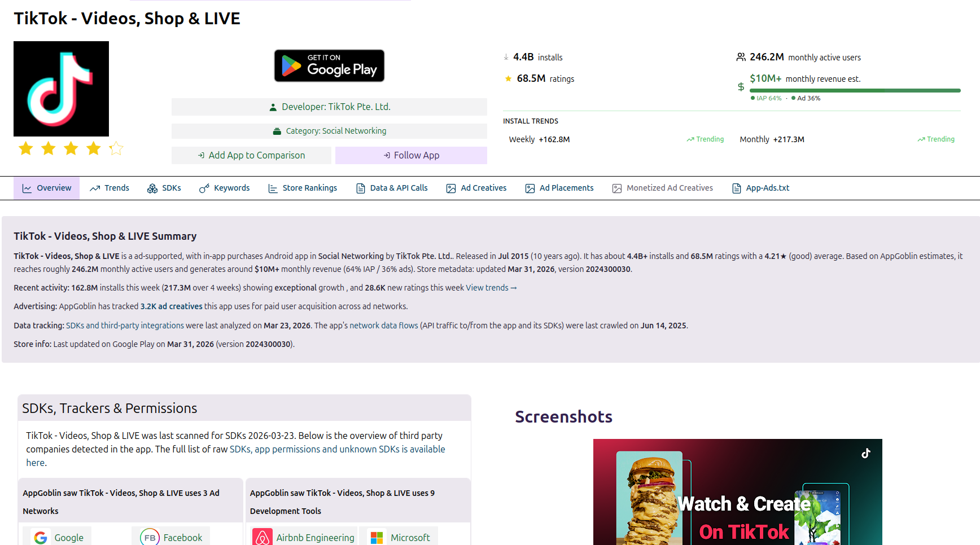Click the monthly active users people icon

coord(741,56)
